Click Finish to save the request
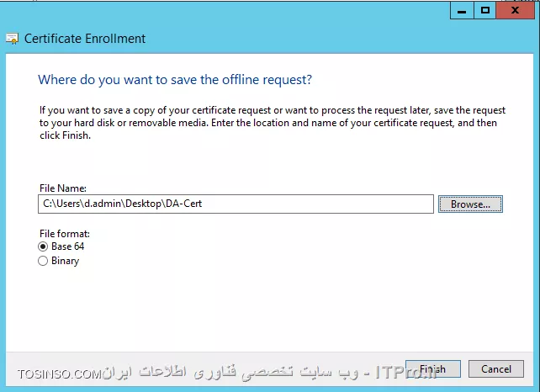This screenshot has height=392, width=540. click(x=433, y=369)
